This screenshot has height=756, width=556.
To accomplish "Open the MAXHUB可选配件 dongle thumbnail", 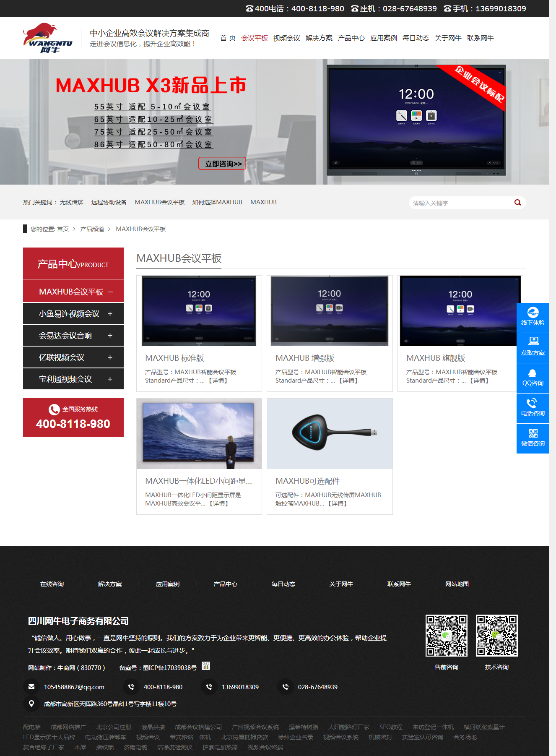I will coord(330,434).
